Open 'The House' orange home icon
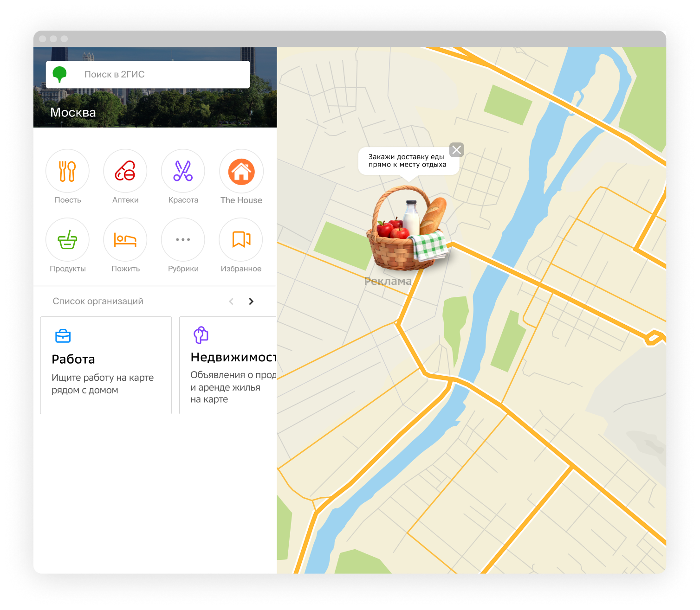The width and height of the screenshot is (700, 610). tap(241, 171)
